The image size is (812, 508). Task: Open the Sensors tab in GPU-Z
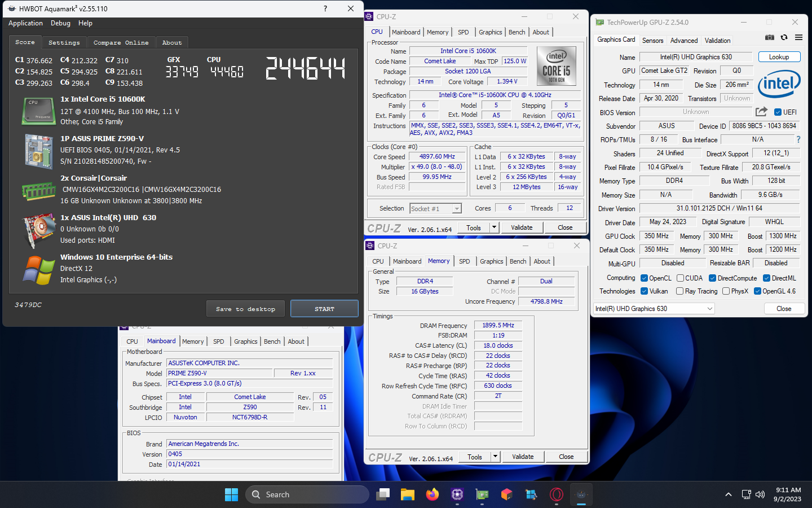pos(652,41)
